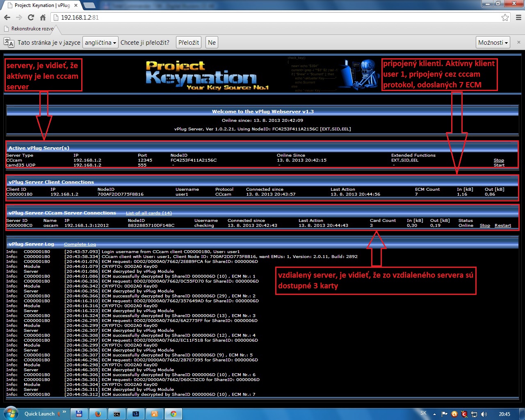Viewport: 525px width, 420px height.
Task: Click the Client ID cell C000001B0 in Client Connections
Action: [x=19, y=194]
